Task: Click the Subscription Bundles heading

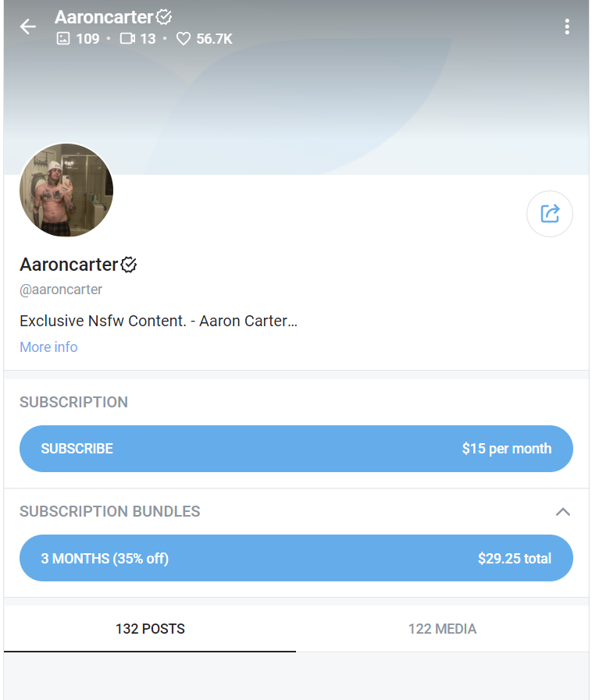Action: click(x=110, y=512)
